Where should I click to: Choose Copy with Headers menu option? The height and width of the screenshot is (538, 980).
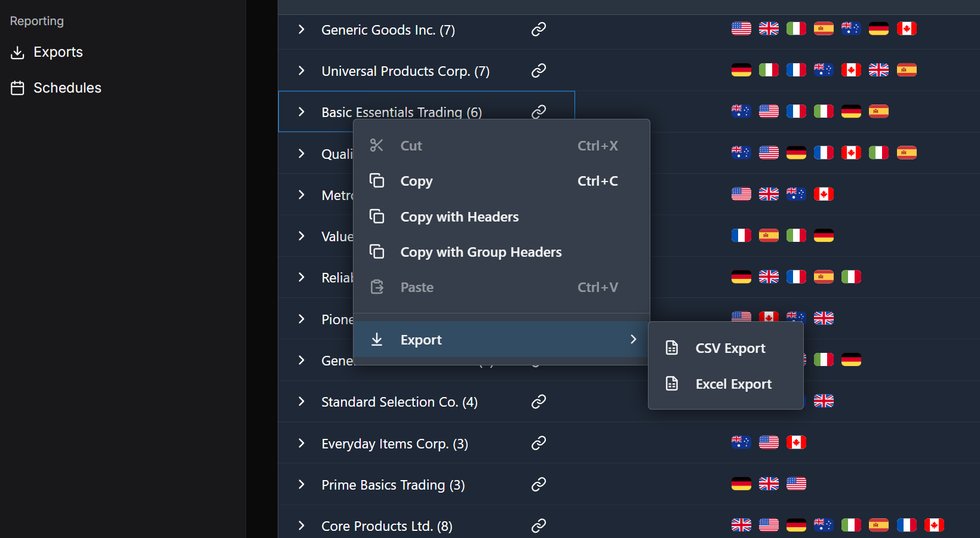tap(459, 217)
